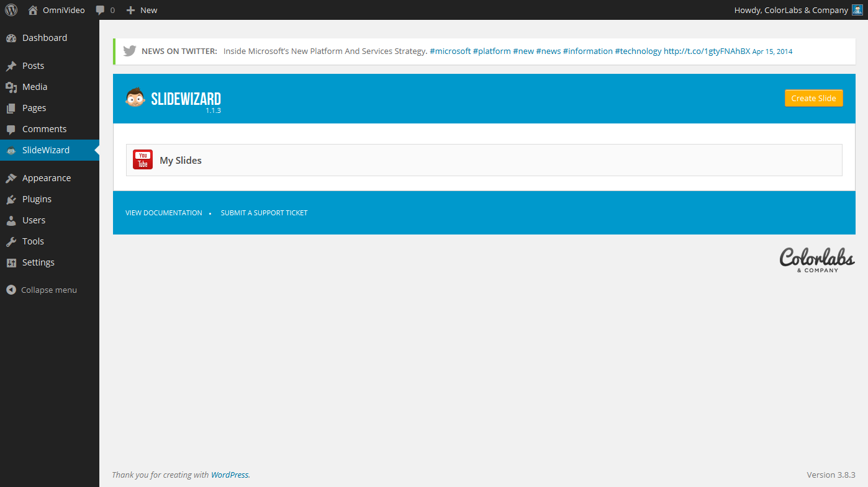Image resolution: width=868 pixels, height=487 pixels.
Task: Open Appearance in the sidebar menu
Action: (47, 178)
